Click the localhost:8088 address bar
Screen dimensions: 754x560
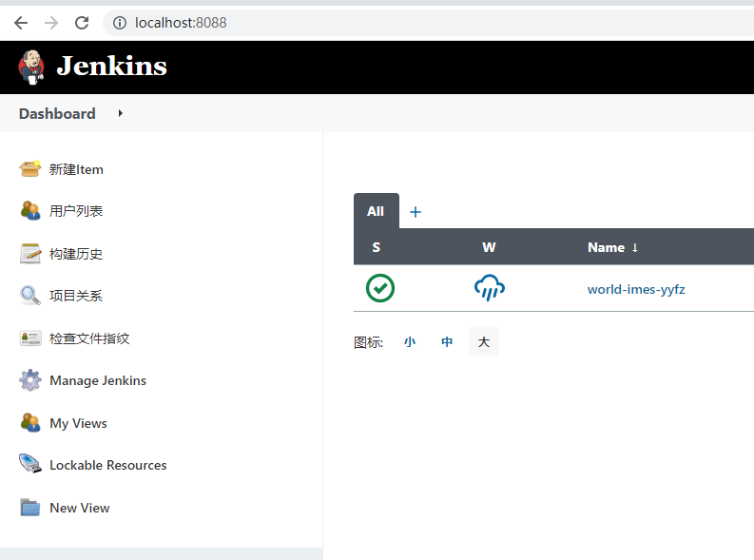(428, 23)
